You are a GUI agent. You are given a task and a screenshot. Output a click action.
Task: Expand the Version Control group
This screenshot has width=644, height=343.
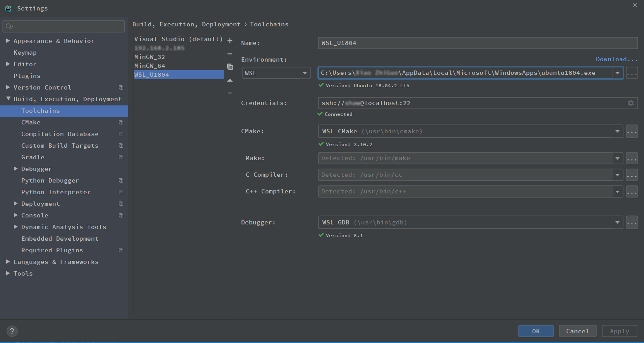click(8, 87)
